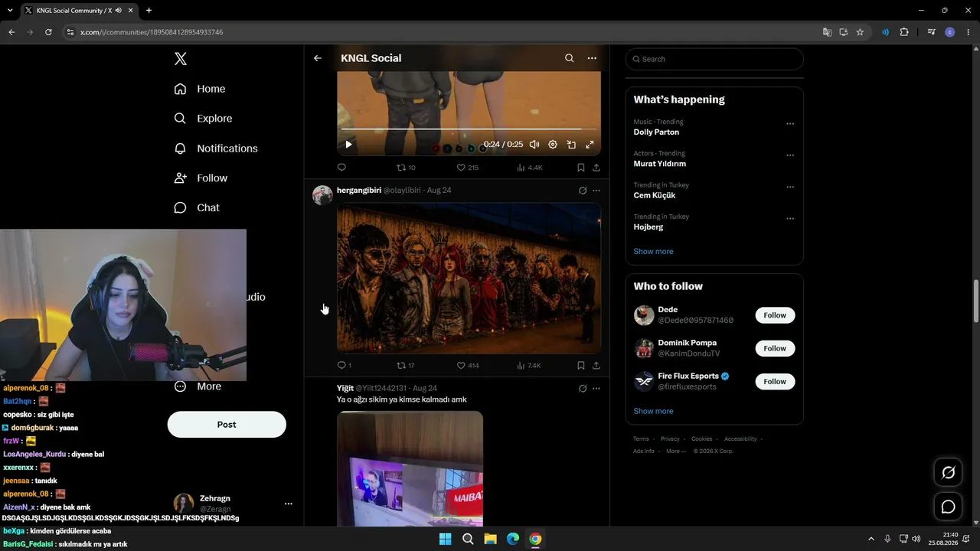Open the Zehragn account options menu

(x=288, y=504)
